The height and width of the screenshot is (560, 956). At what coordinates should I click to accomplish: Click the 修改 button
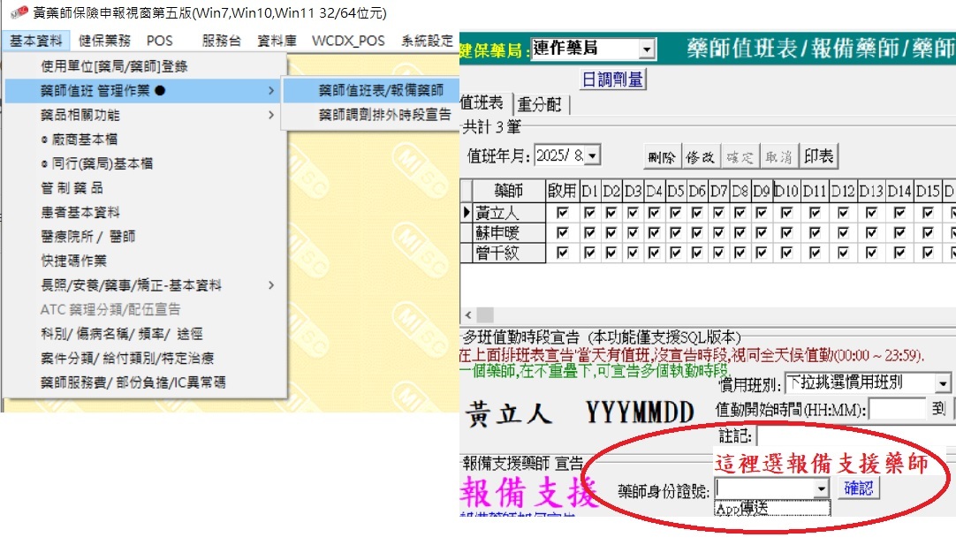coord(700,157)
